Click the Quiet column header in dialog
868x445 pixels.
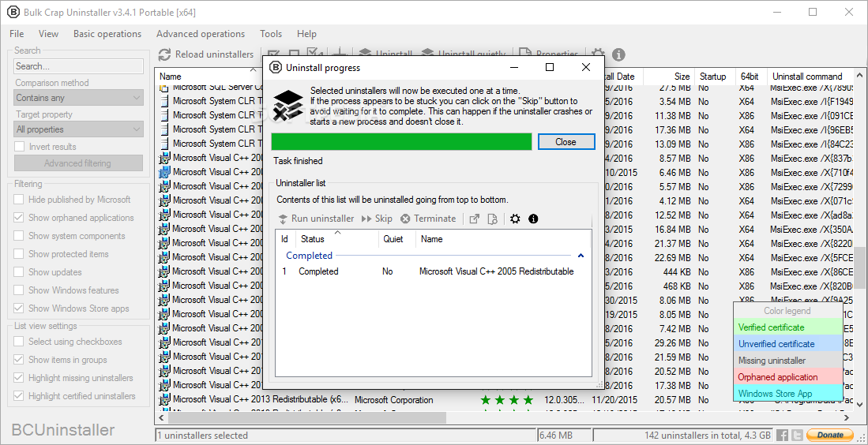point(397,239)
